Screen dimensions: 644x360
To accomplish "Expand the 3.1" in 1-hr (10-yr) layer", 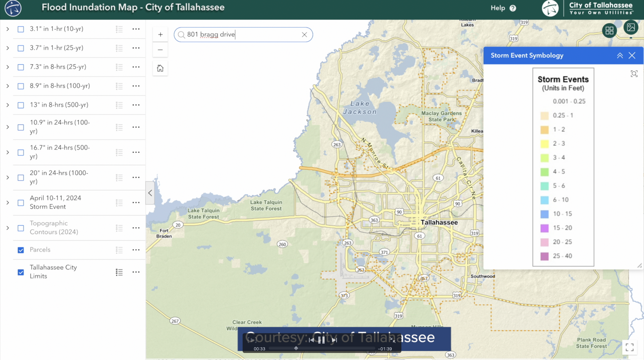I will point(8,29).
